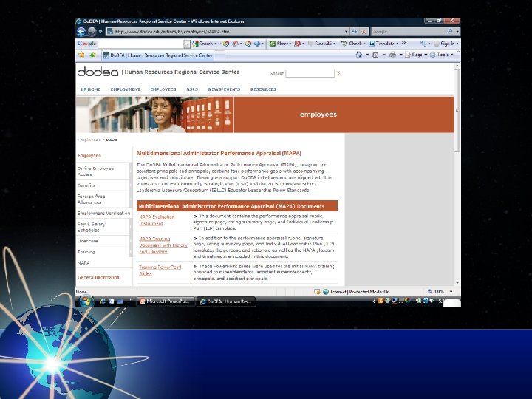The height and width of the screenshot is (399, 532).
Task: Click the go icon beside the DoDEA search field
Action: (338, 73)
